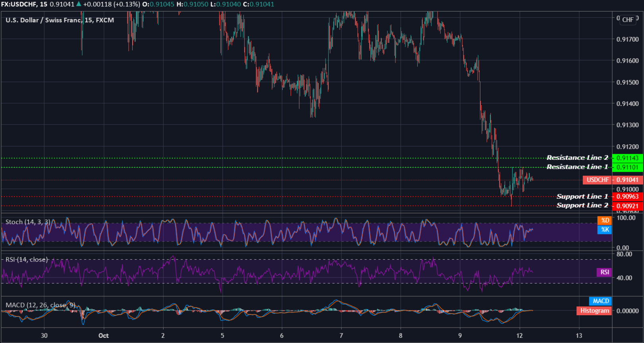Click the 40.00 RSI scale value

(x=624, y=278)
